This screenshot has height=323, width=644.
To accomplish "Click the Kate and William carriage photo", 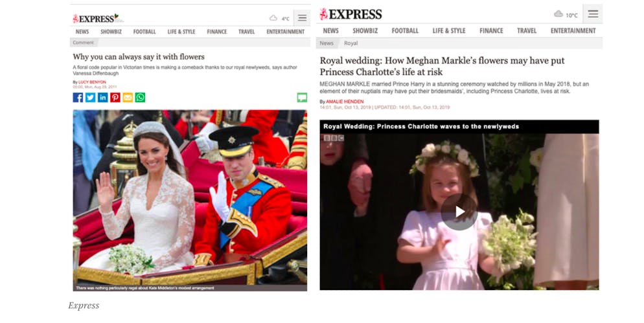I will [x=190, y=200].
